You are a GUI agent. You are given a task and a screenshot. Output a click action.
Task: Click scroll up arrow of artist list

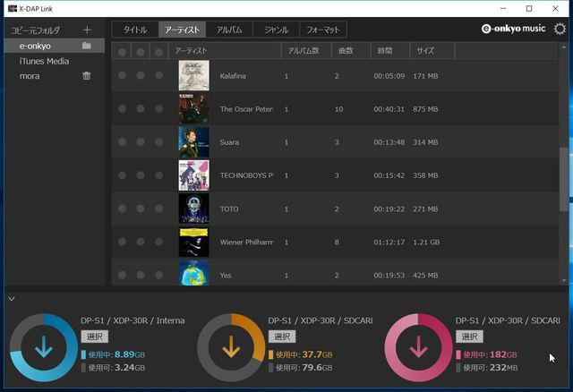[x=563, y=47]
